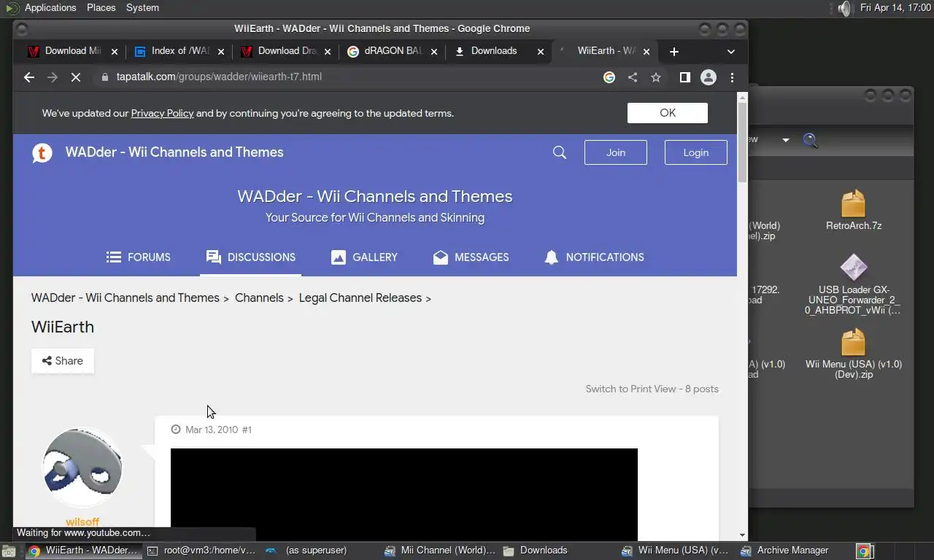Open the DISCUSSIONS section
934x560 pixels.
pyautogui.click(x=250, y=257)
